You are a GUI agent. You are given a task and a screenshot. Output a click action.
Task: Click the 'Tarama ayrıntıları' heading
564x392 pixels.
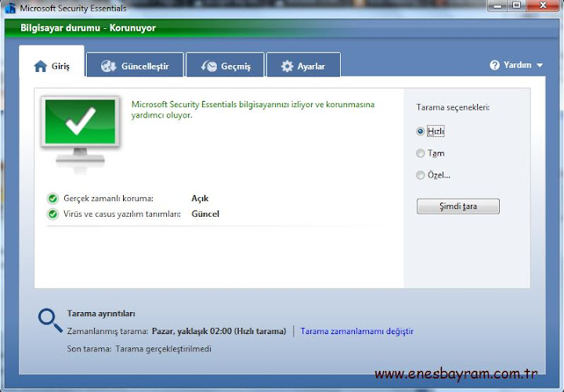click(101, 314)
